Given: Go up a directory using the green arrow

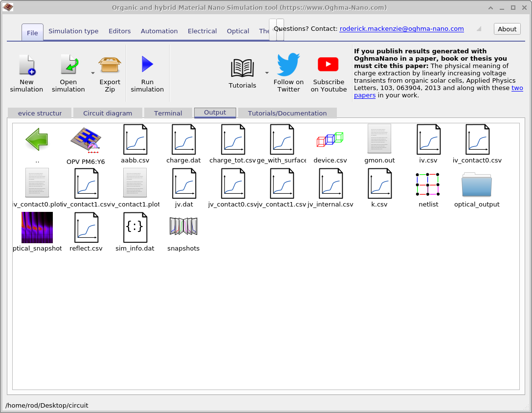Looking at the screenshot, I should 37,139.
